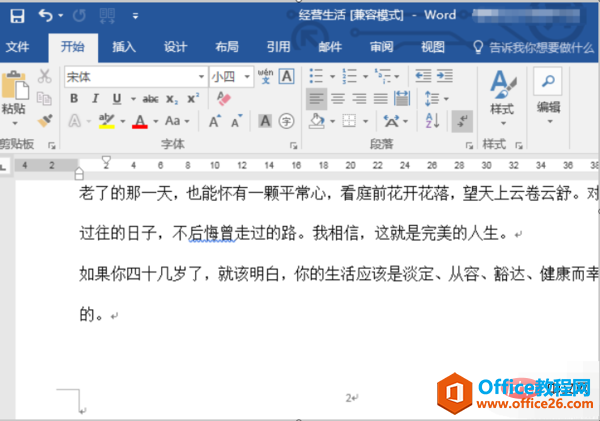Viewport: 600px width, 421px height.
Task: Apply numbered list formatting
Action: 349,76
